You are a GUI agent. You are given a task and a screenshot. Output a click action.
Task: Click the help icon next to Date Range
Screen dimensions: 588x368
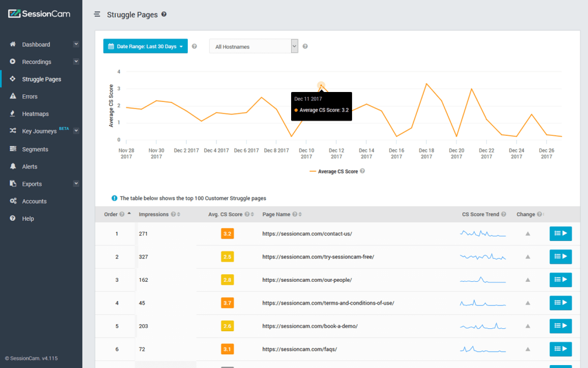[x=194, y=46]
